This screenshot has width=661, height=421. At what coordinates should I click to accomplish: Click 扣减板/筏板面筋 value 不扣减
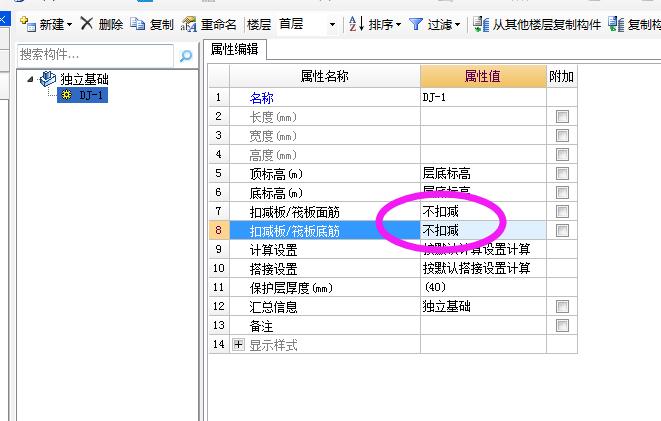coord(483,211)
